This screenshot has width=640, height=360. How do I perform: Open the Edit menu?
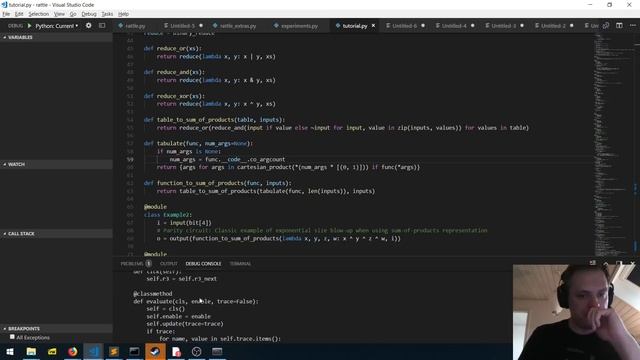[19, 14]
